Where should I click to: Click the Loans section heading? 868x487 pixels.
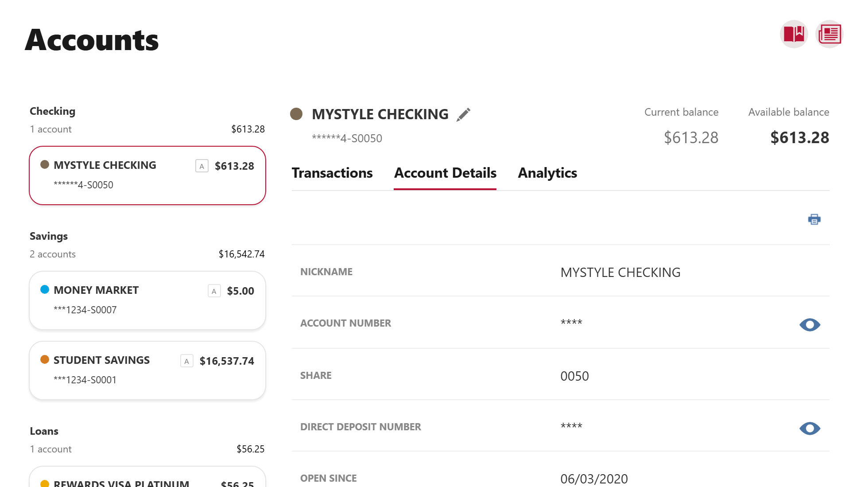click(44, 431)
